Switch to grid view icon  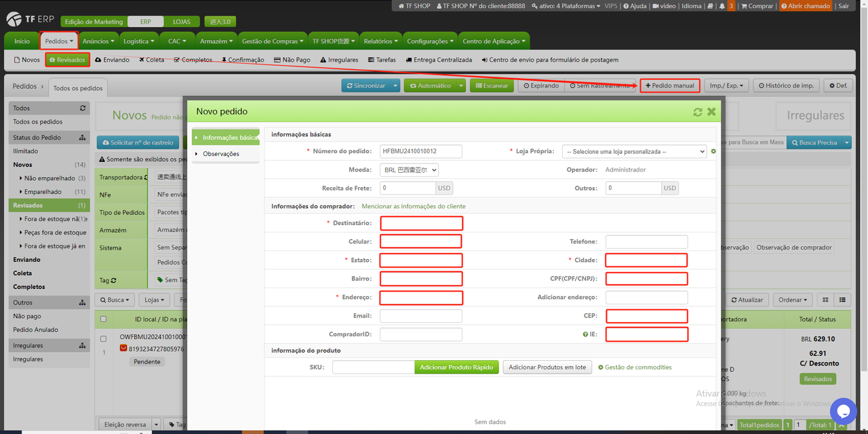point(825,300)
